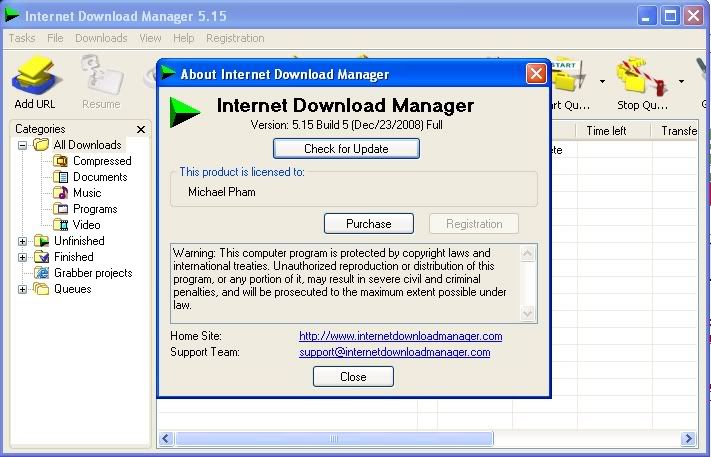Click the green arrow logo in About dialog
The width and height of the screenshot is (711, 457).
tap(185, 112)
